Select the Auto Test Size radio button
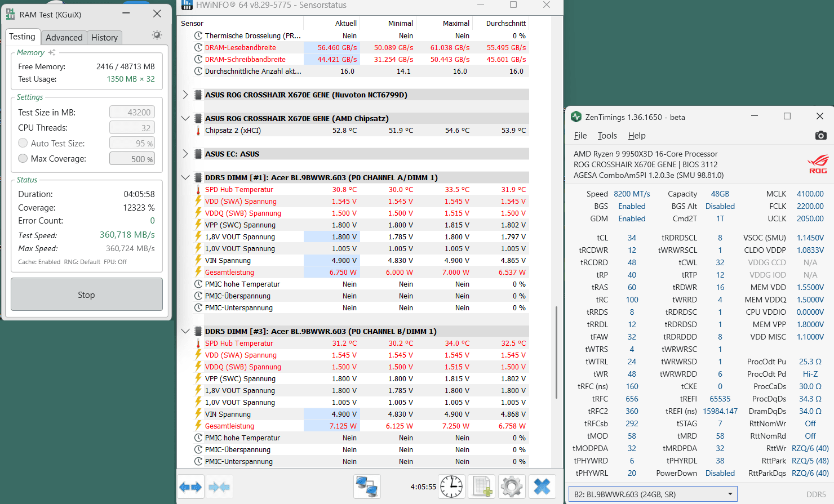The image size is (834, 504). coord(23,143)
